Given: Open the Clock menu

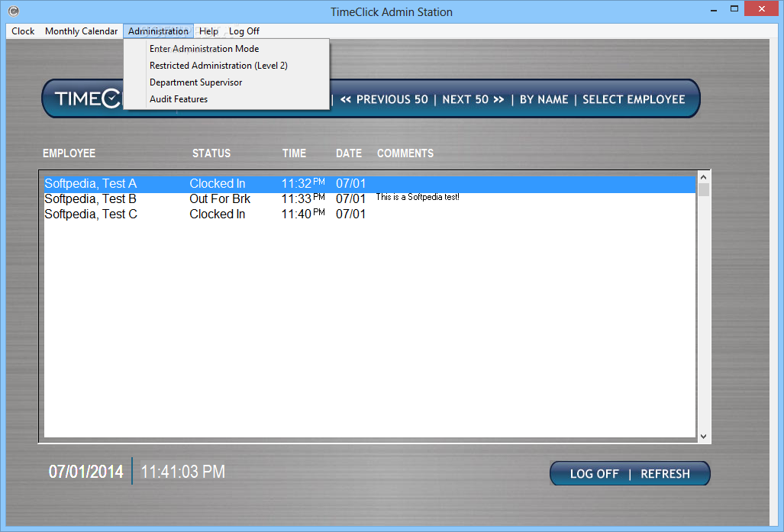Looking at the screenshot, I should (23, 31).
